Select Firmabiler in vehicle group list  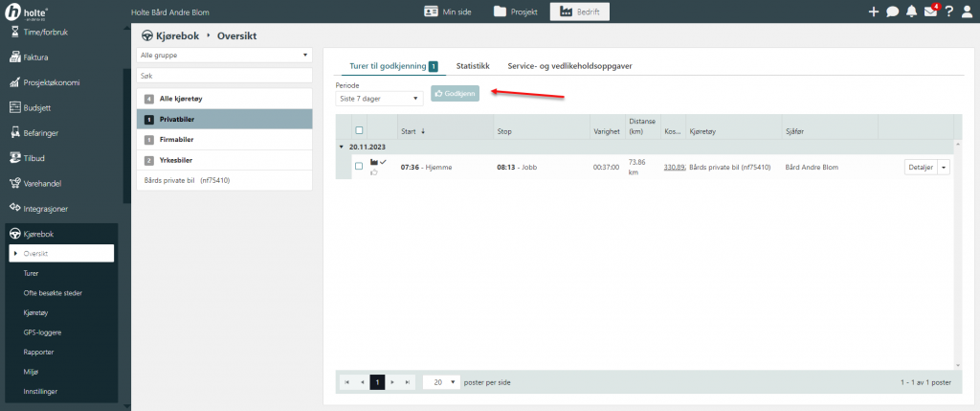(x=225, y=140)
